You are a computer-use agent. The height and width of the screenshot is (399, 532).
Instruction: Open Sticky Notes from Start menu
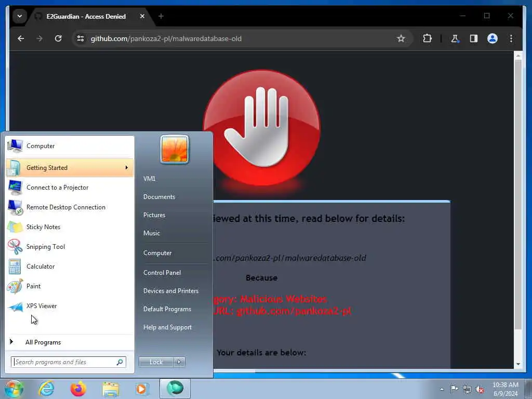70,227
